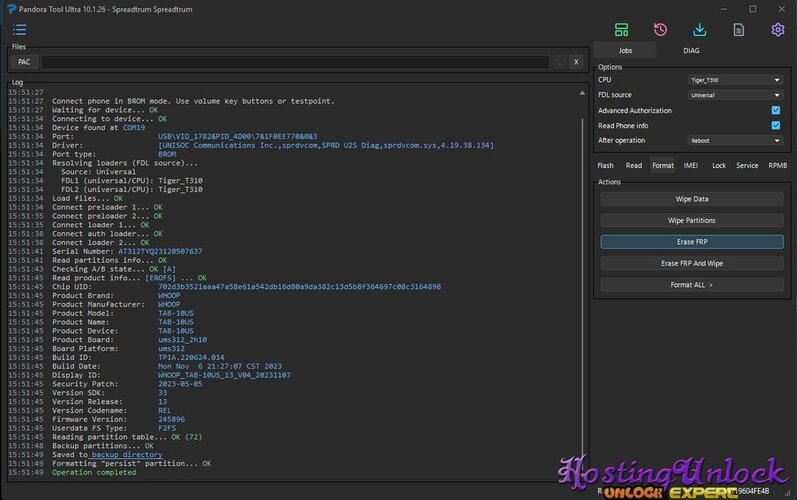Click the Security Patch 2023-05-05 value
797x500 pixels.
(180, 384)
